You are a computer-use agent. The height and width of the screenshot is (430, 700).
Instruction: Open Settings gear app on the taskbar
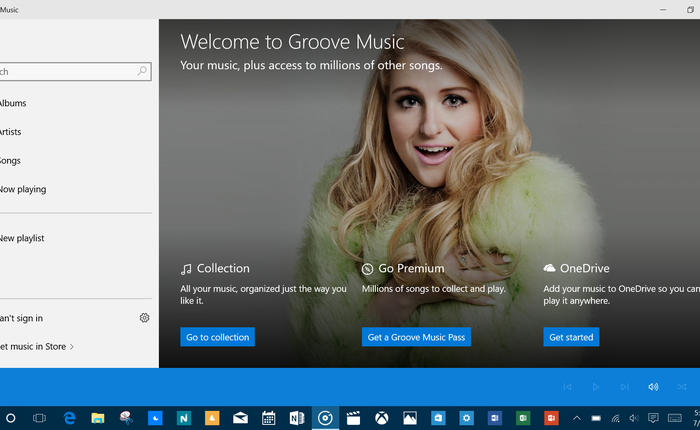[x=467, y=418]
